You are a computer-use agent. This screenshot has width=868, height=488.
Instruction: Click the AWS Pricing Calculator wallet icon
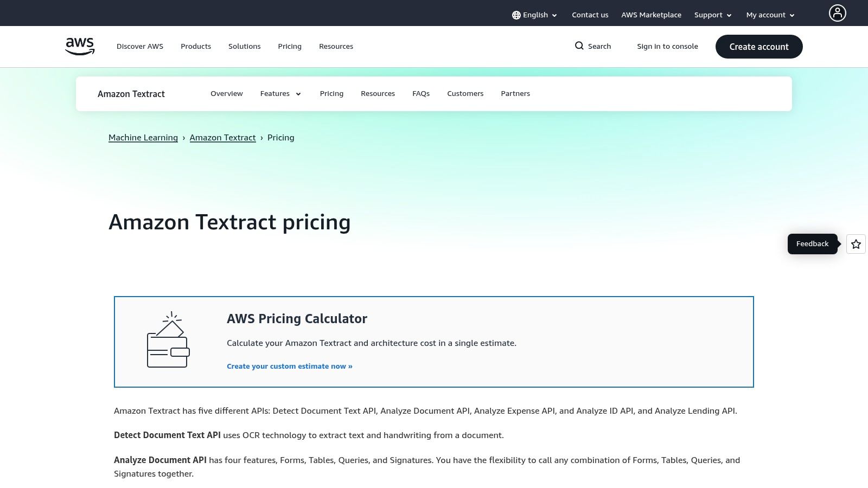tap(168, 339)
